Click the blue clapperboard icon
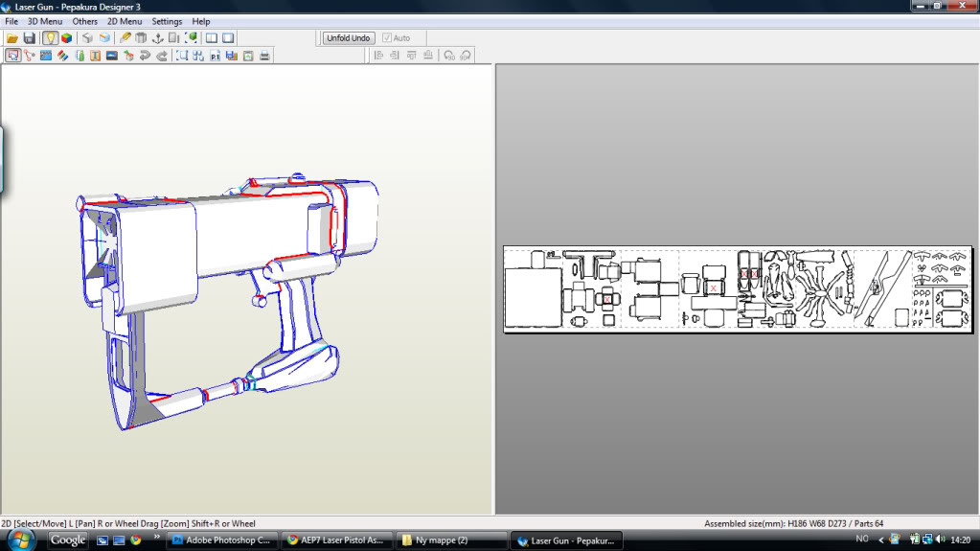Viewport: 980px width, 551px height. point(46,56)
